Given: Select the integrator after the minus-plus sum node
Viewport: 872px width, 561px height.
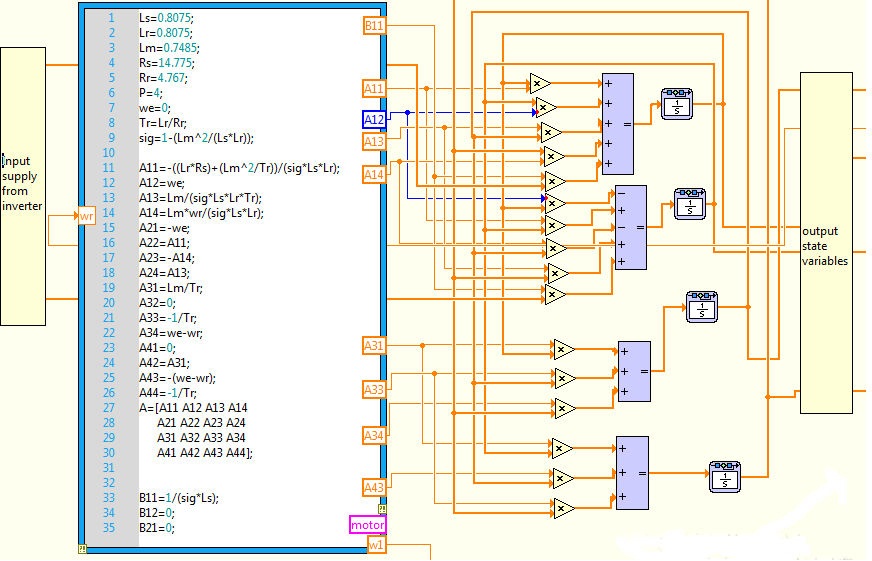Looking at the screenshot, I should [690, 204].
